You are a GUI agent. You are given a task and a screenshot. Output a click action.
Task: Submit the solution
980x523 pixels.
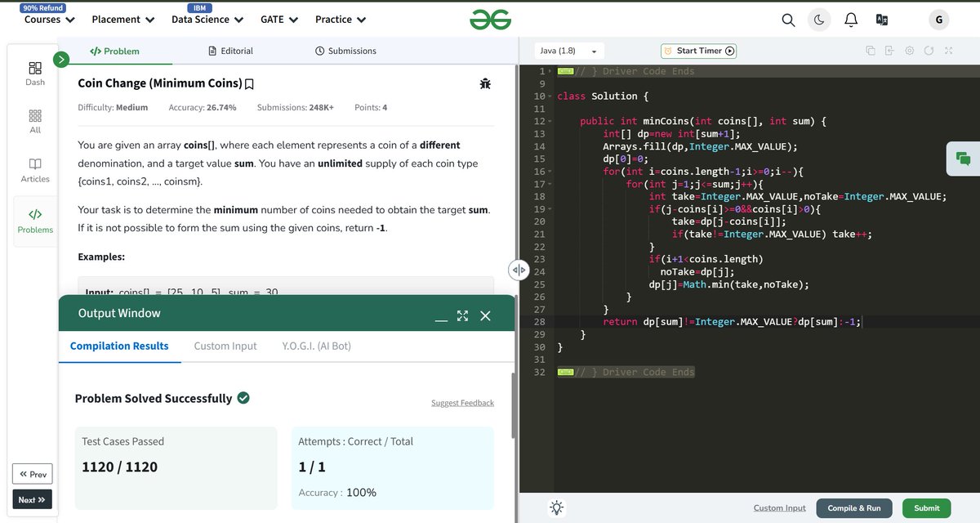coord(927,507)
